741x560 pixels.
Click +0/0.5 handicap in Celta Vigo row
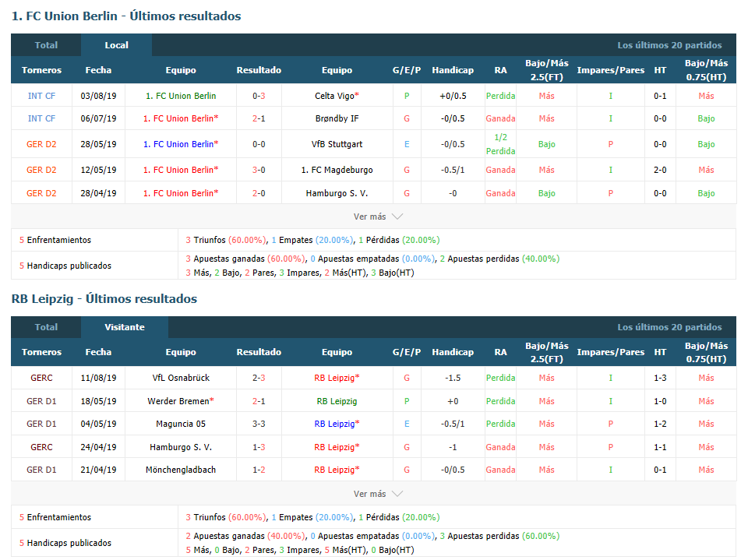(x=453, y=96)
